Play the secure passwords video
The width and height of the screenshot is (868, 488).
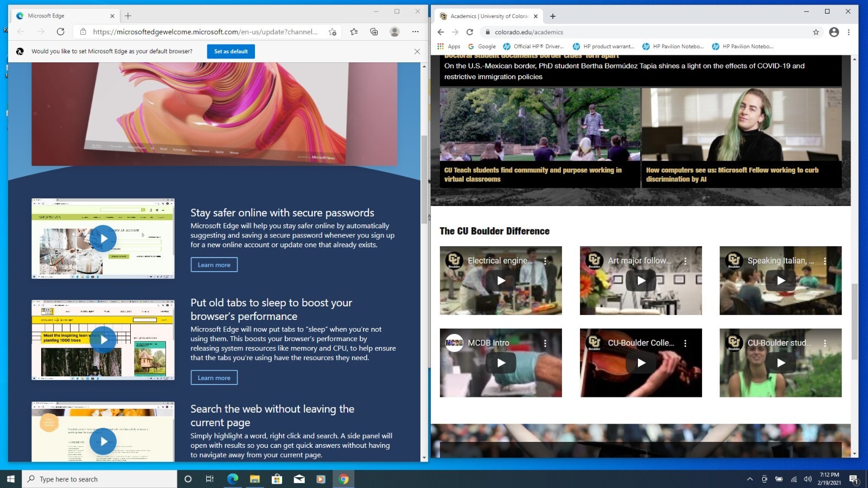[x=103, y=239]
